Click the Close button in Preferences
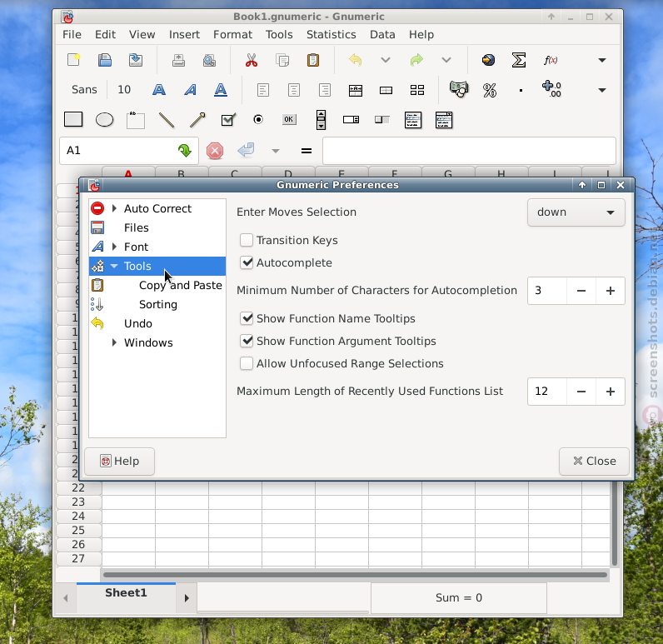 594,462
